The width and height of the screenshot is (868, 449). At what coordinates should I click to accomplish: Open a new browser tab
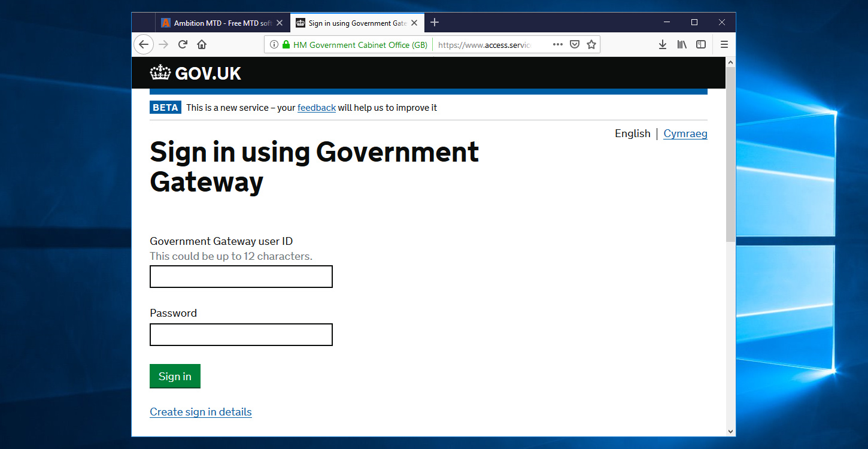435,22
